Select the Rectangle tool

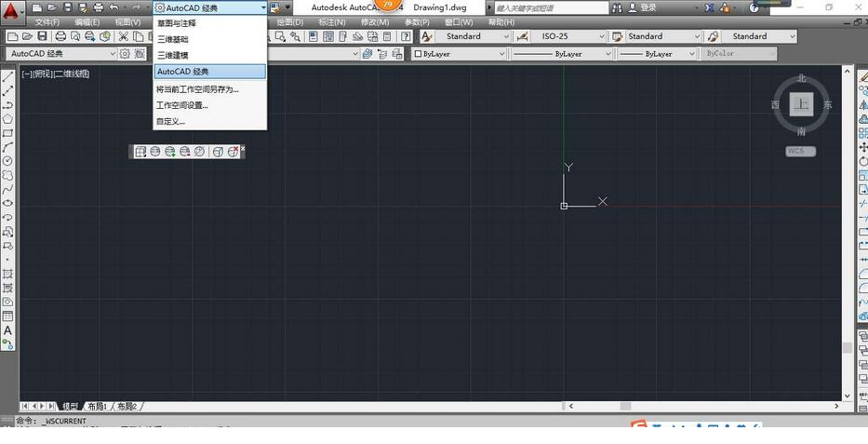click(7, 133)
